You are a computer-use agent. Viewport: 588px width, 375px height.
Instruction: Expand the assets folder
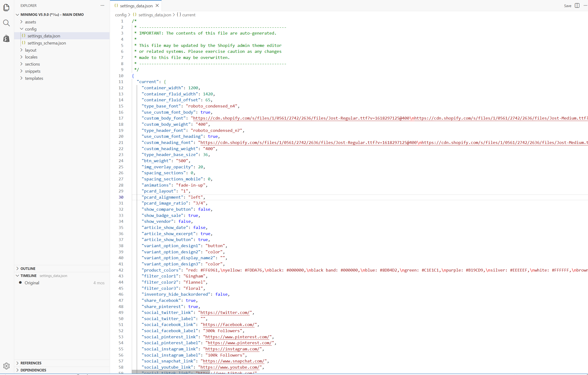coord(30,22)
